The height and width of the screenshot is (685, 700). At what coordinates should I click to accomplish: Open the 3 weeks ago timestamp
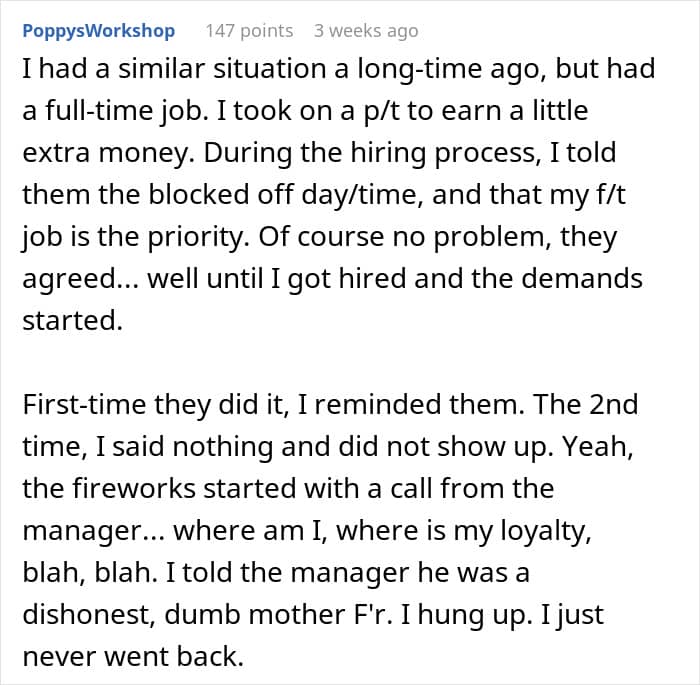(366, 31)
